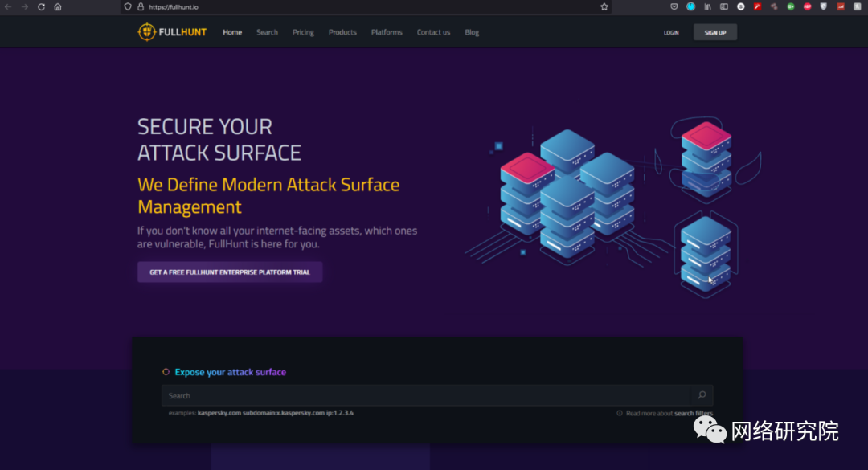Save page to Pocket icon

pos(674,6)
